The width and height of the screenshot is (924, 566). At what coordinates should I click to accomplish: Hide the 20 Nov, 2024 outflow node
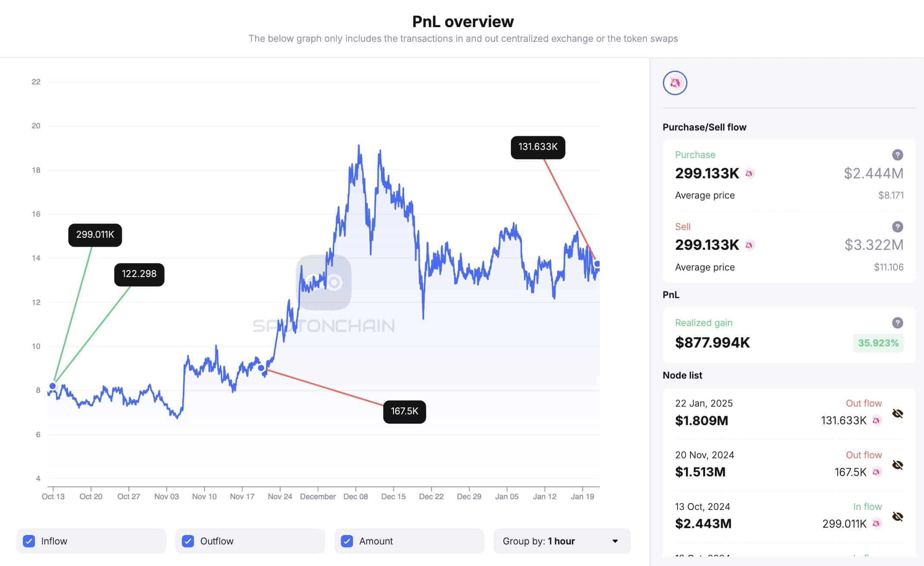(898, 465)
